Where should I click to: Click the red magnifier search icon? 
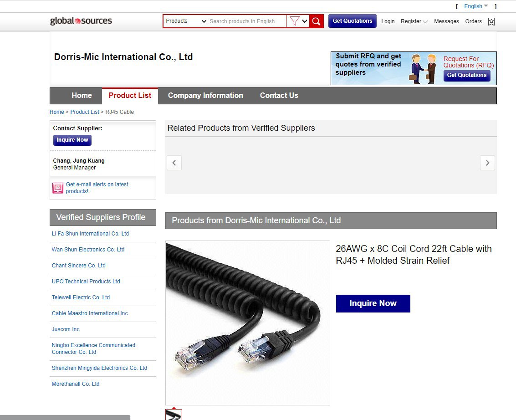point(316,21)
